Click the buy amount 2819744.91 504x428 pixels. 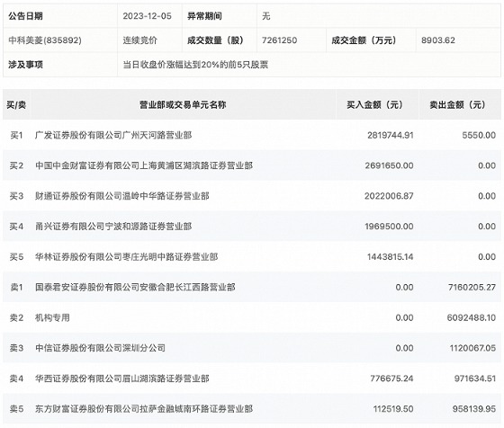click(391, 135)
